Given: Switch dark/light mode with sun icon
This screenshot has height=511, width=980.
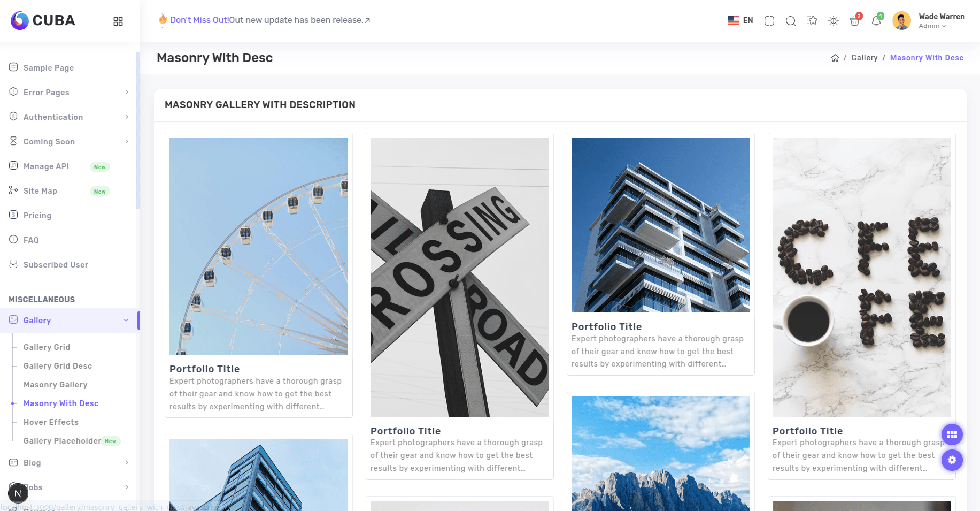Looking at the screenshot, I should [834, 21].
